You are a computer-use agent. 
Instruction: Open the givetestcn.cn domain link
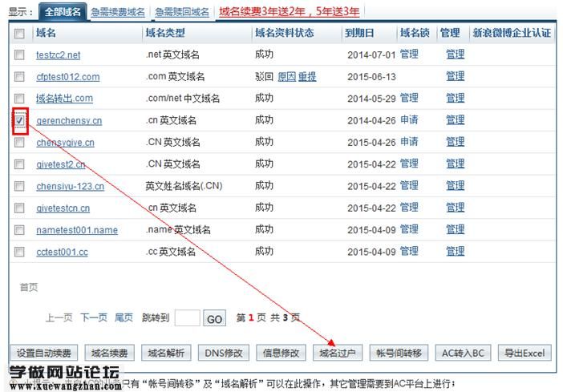coord(63,208)
